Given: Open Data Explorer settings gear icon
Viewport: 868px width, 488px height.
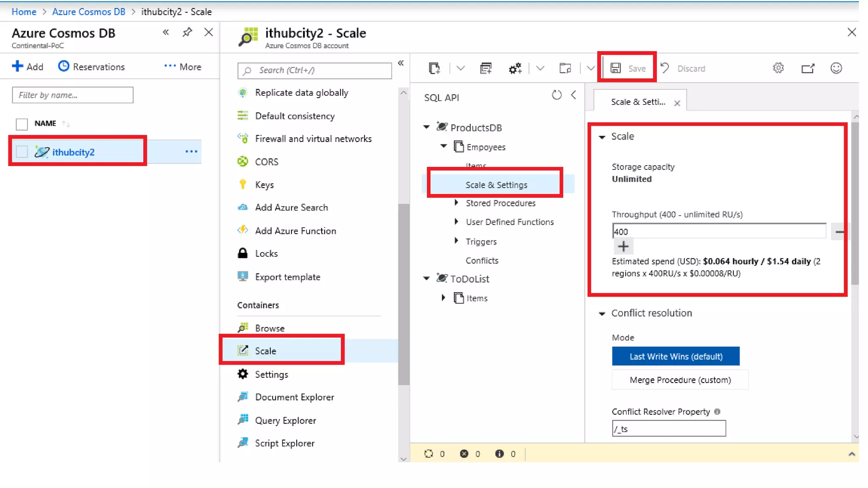Looking at the screenshot, I should (x=778, y=68).
